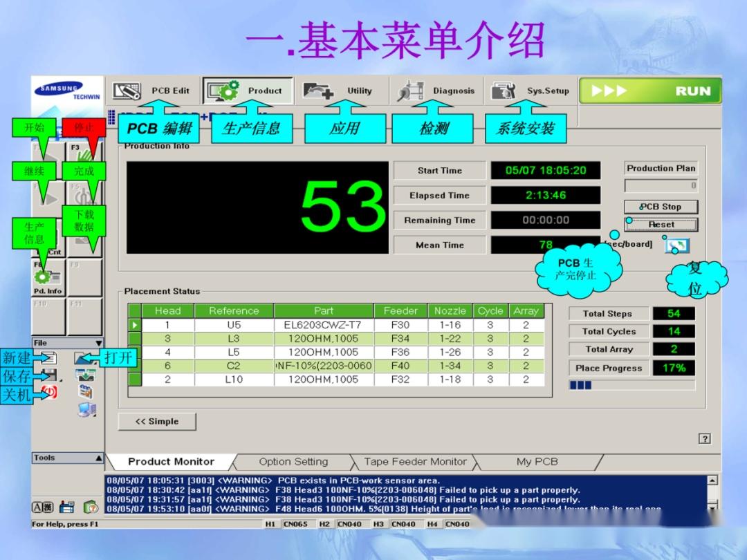The height and width of the screenshot is (560, 747).
Task: Open the PCB Edit menu
Action: click(151, 91)
